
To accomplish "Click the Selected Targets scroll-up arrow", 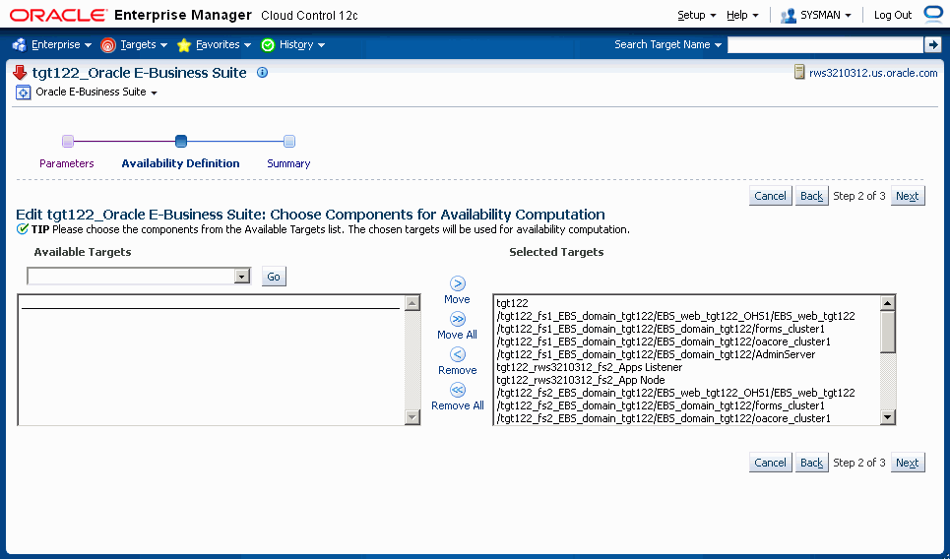I will tap(888, 303).
